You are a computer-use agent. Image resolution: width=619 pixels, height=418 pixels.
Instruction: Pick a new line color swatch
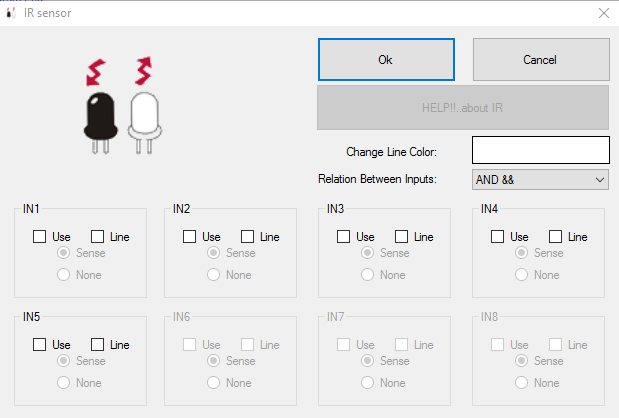[541, 150]
